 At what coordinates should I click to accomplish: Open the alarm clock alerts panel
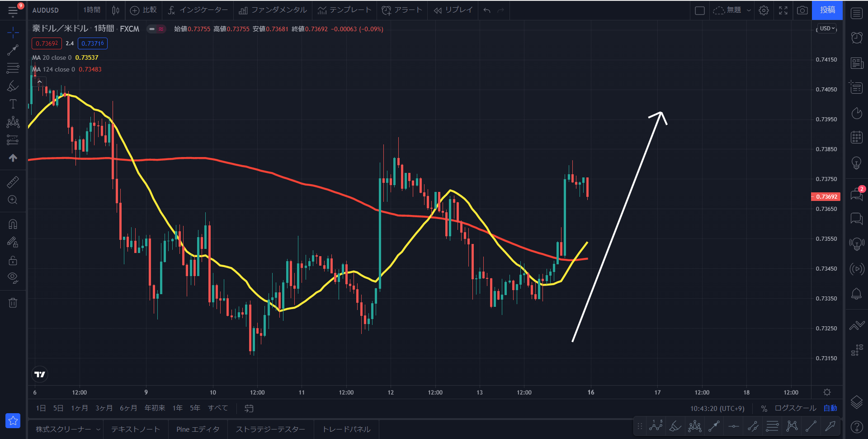point(856,38)
